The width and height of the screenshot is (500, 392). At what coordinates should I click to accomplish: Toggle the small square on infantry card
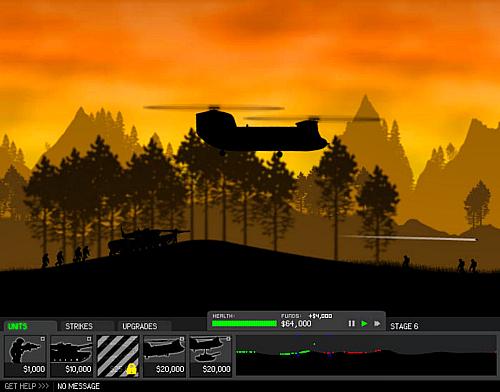coord(43,339)
